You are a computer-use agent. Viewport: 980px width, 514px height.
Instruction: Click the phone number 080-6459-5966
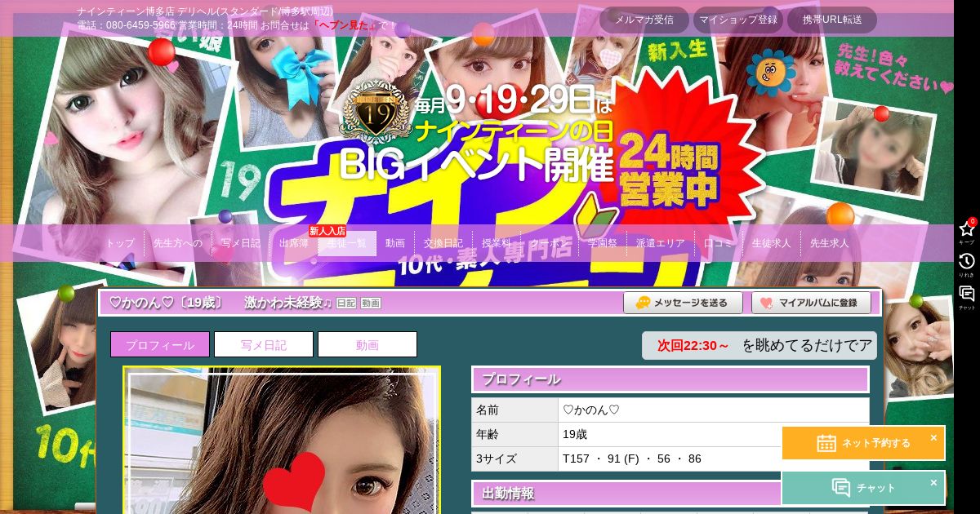click(140, 25)
